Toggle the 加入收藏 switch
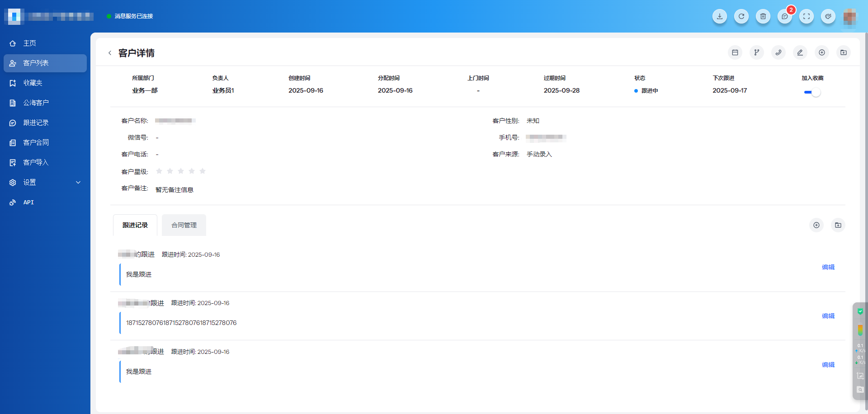Image resolution: width=868 pixels, height=414 pixels. pos(812,92)
